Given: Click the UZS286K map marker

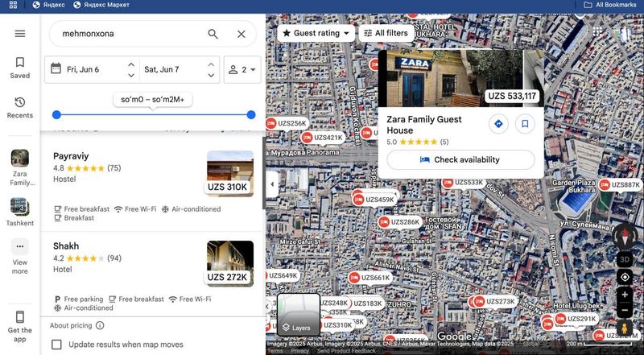Looking at the screenshot, I should tap(400, 222).
